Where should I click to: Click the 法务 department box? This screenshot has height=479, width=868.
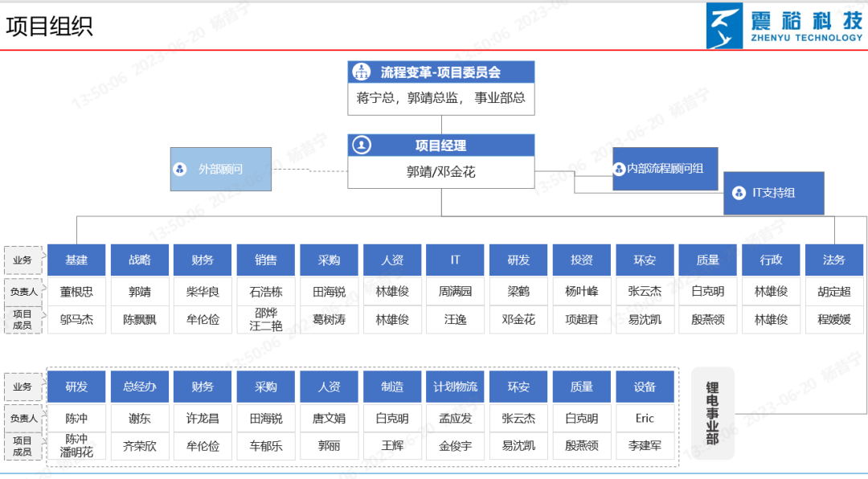tap(833, 260)
